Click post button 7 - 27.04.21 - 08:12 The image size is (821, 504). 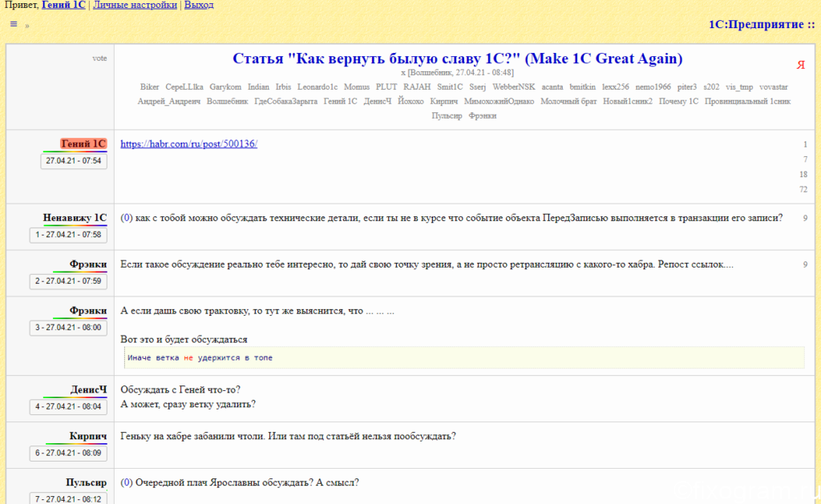[x=69, y=498]
